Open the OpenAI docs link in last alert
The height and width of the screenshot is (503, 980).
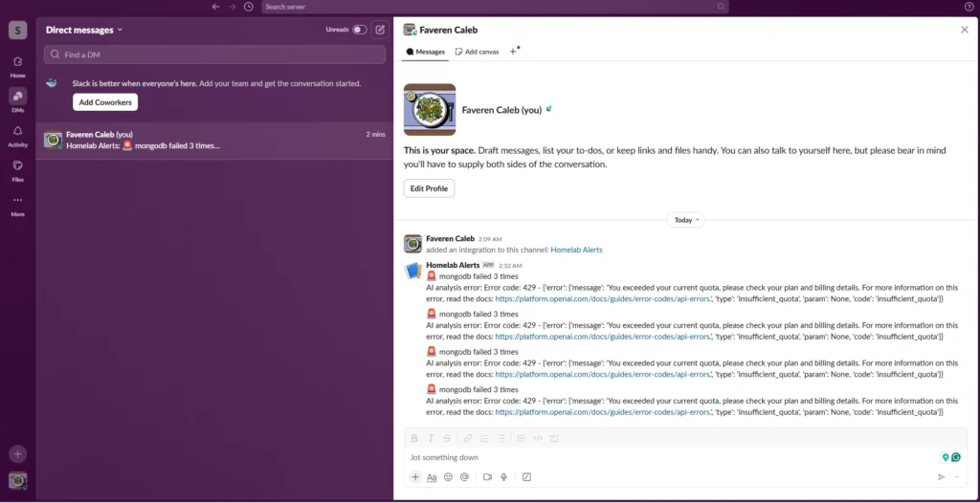604,412
